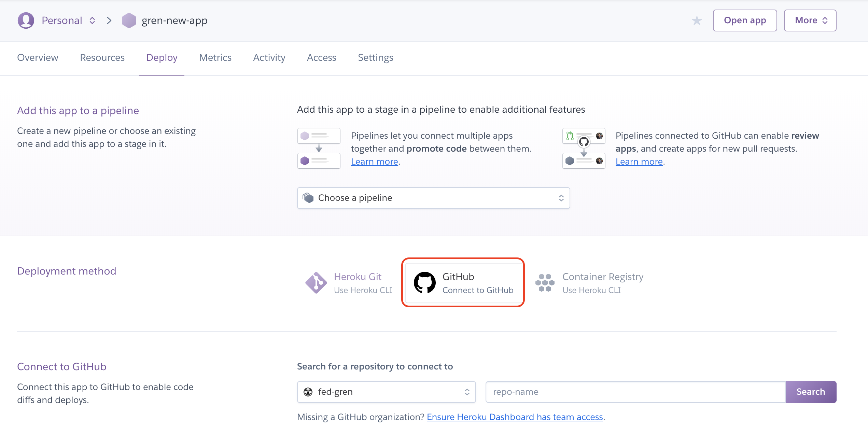Select Container Registry deployment method

pyautogui.click(x=603, y=283)
